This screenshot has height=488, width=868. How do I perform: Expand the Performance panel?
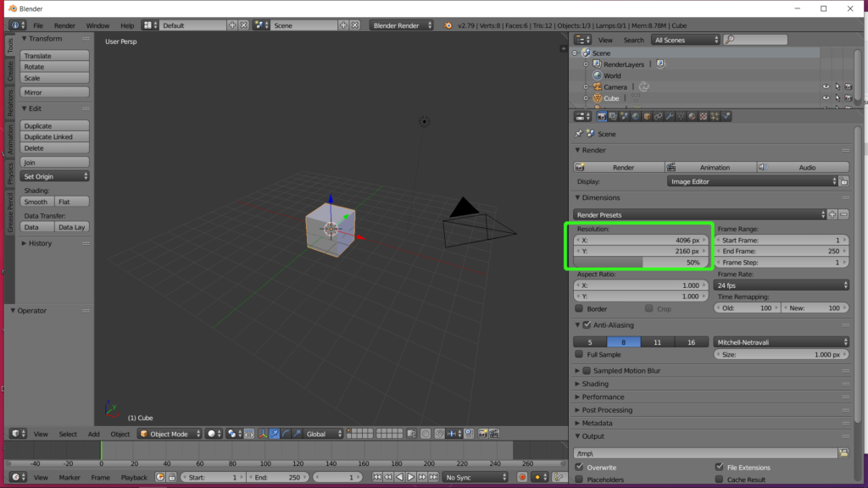click(603, 396)
